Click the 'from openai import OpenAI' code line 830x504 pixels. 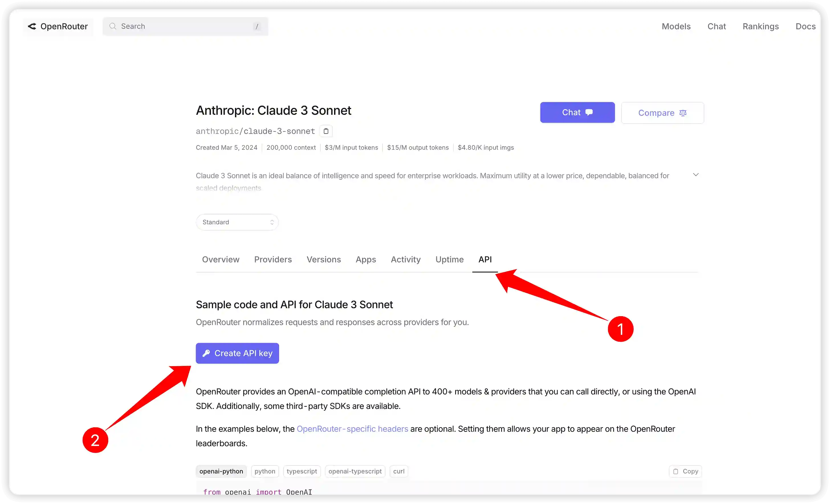[x=258, y=492]
